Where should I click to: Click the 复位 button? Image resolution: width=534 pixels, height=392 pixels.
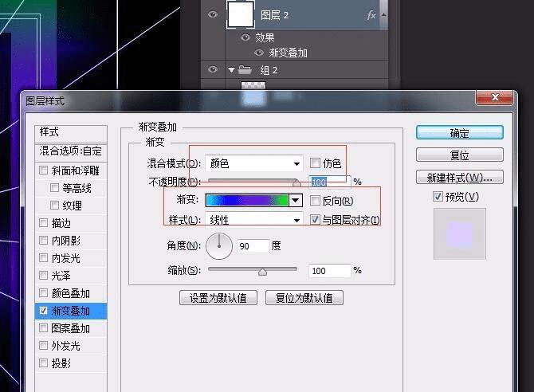pyautogui.click(x=459, y=155)
